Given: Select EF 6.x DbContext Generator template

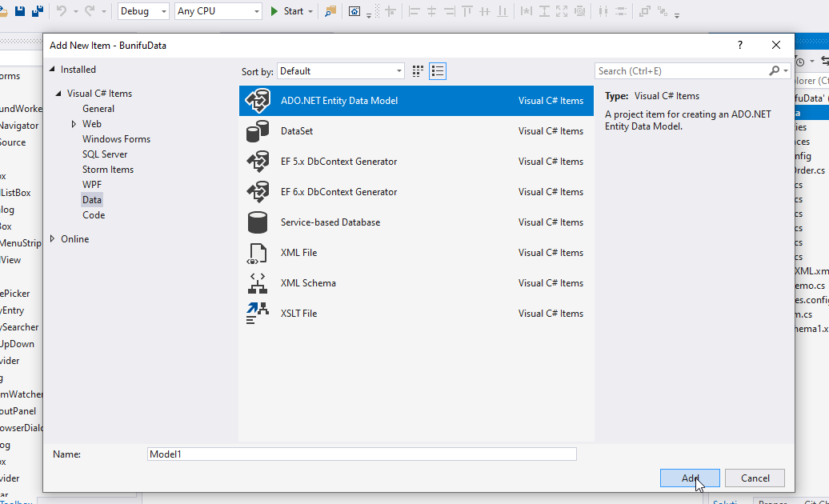Looking at the screenshot, I should (416, 192).
